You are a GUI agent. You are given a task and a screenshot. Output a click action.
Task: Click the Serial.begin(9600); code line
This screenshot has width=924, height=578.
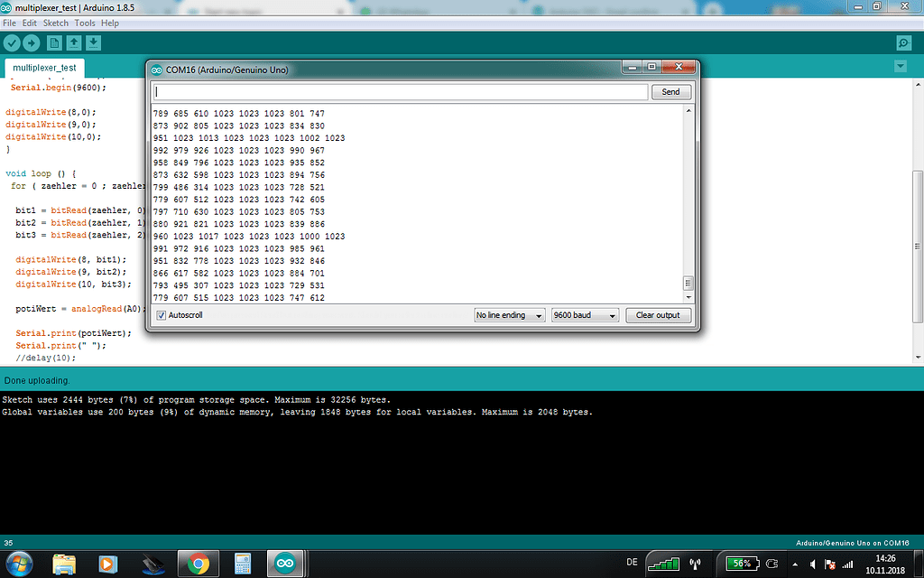(59, 88)
